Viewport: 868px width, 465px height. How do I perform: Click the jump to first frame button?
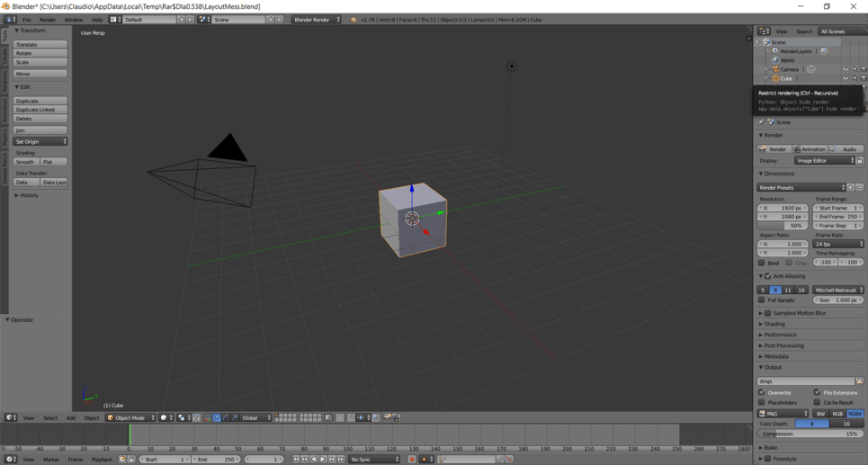(296, 460)
